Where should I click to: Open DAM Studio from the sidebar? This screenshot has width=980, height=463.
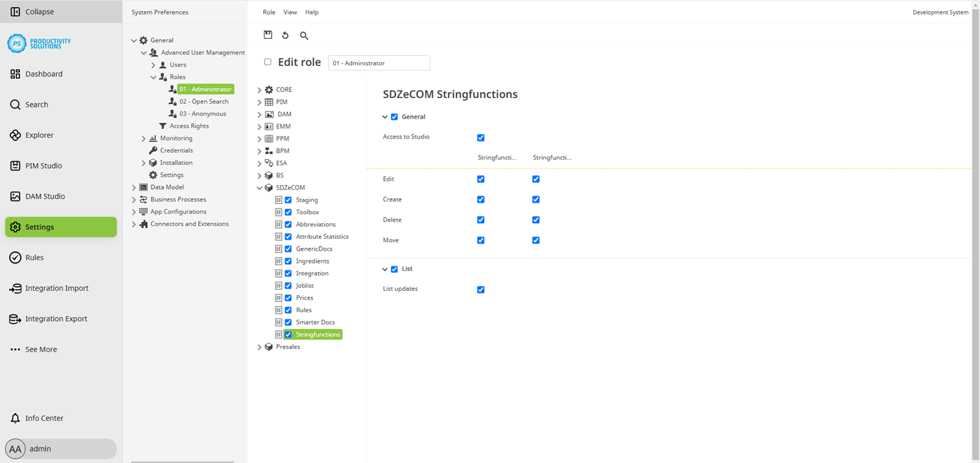14,196
